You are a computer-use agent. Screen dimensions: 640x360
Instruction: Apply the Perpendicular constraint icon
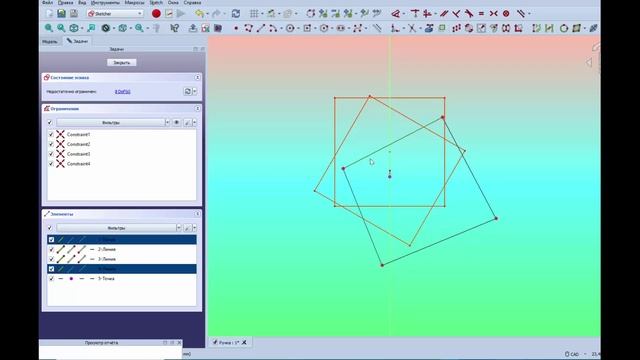coord(456,13)
